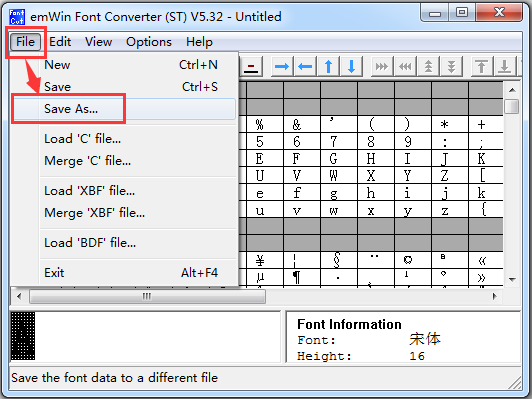The height and width of the screenshot is (399, 532).
Task: Open the Help menu
Action: 199,42
